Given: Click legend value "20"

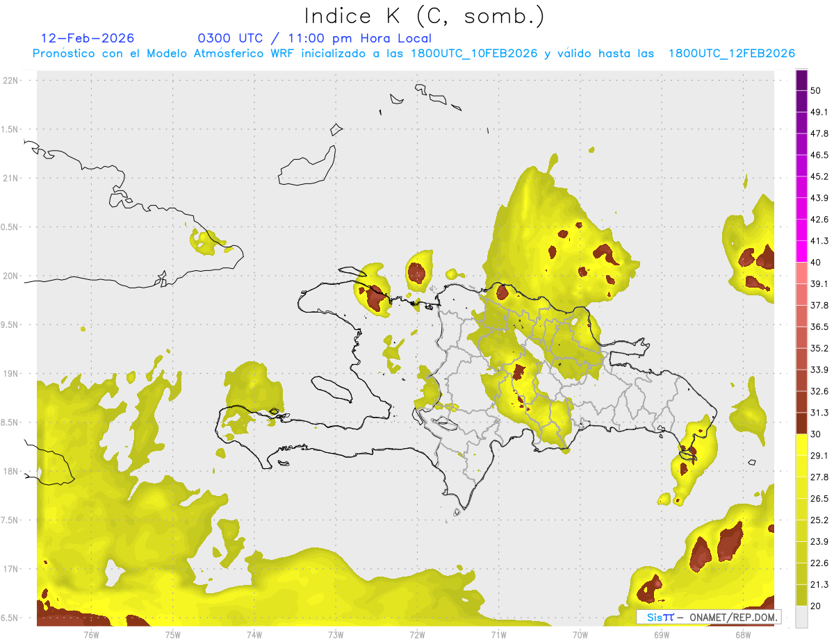Looking at the screenshot, I should pos(816,606).
